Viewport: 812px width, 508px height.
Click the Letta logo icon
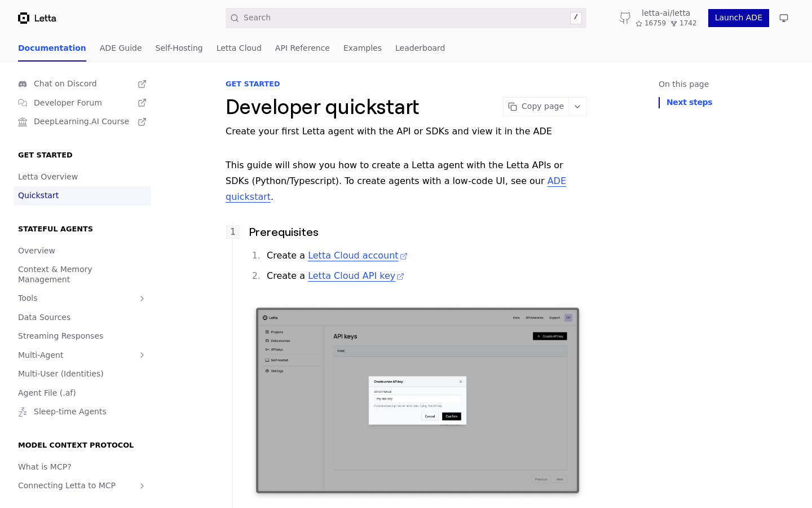[x=24, y=18]
